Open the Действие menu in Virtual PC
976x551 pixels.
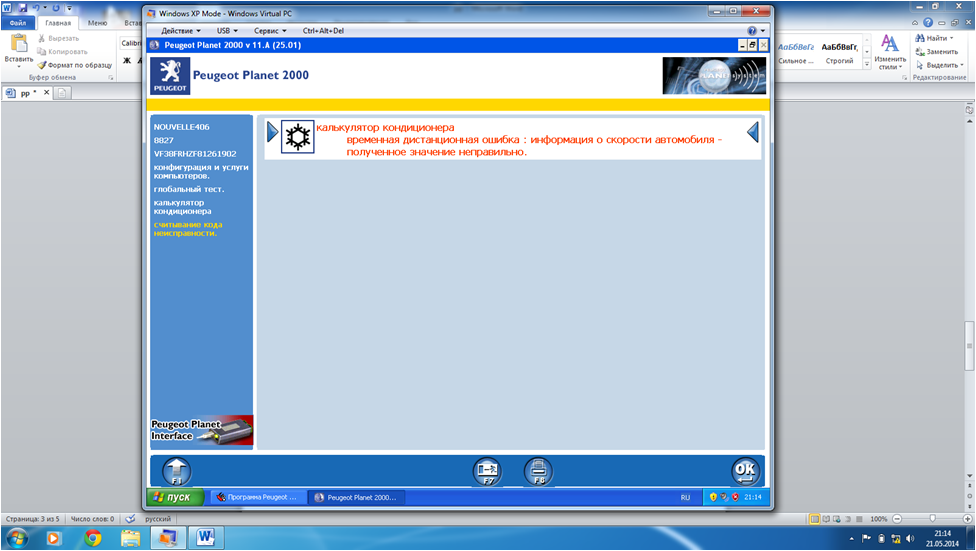pyautogui.click(x=181, y=31)
